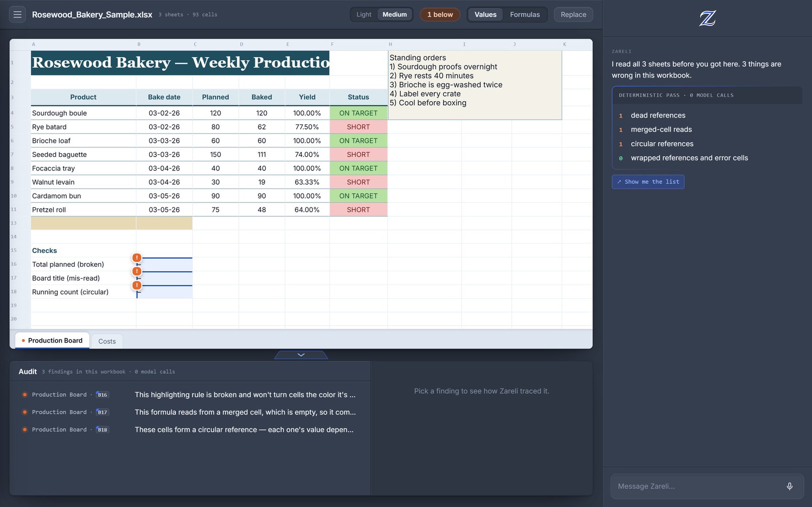Show cell Values view

[x=485, y=14]
